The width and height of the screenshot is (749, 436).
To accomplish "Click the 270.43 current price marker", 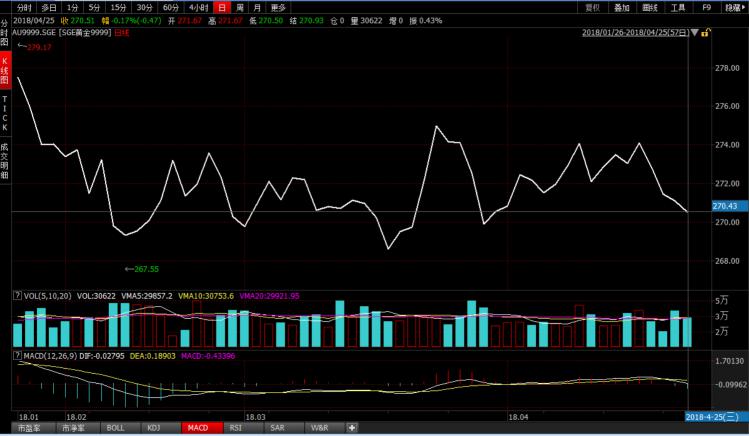I will pyautogui.click(x=730, y=206).
